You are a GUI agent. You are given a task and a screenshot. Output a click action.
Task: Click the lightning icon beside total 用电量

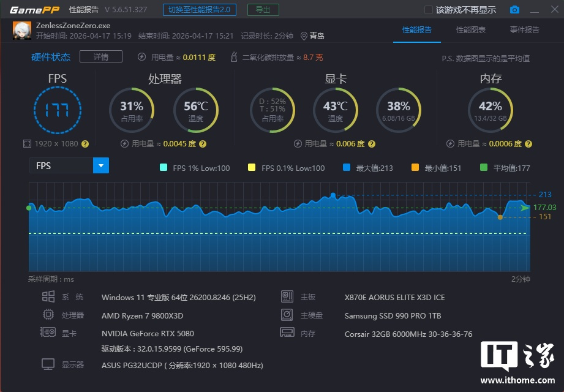142,58
